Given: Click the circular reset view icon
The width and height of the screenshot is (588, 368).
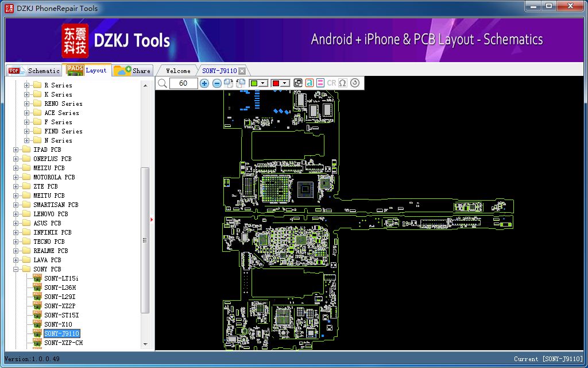Looking at the screenshot, I should pyautogui.click(x=355, y=83).
